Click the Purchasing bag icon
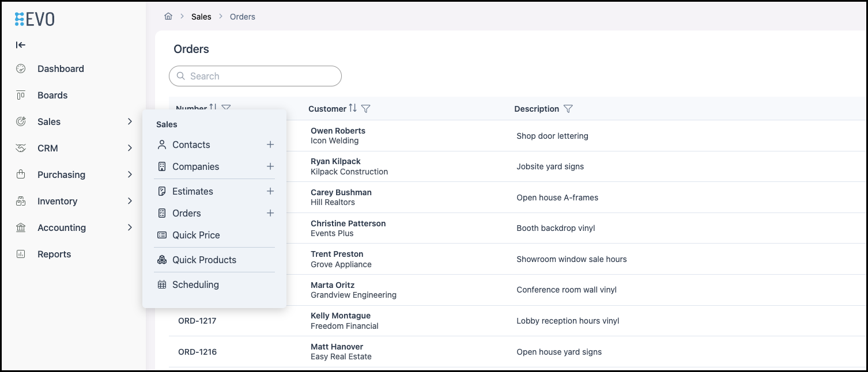Image resolution: width=868 pixels, height=372 pixels. [21, 174]
